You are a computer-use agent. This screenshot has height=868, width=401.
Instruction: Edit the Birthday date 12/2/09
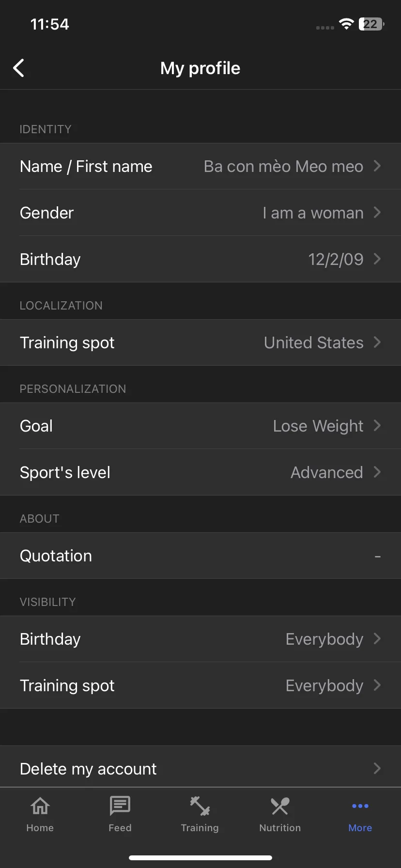[200, 259]
